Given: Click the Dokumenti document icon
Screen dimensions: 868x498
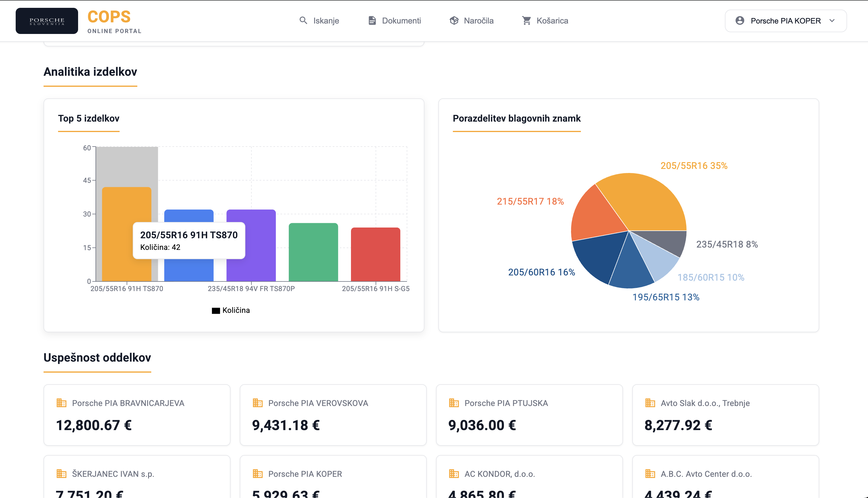Looking at the screenshot, I should click(x=372, y=21).
